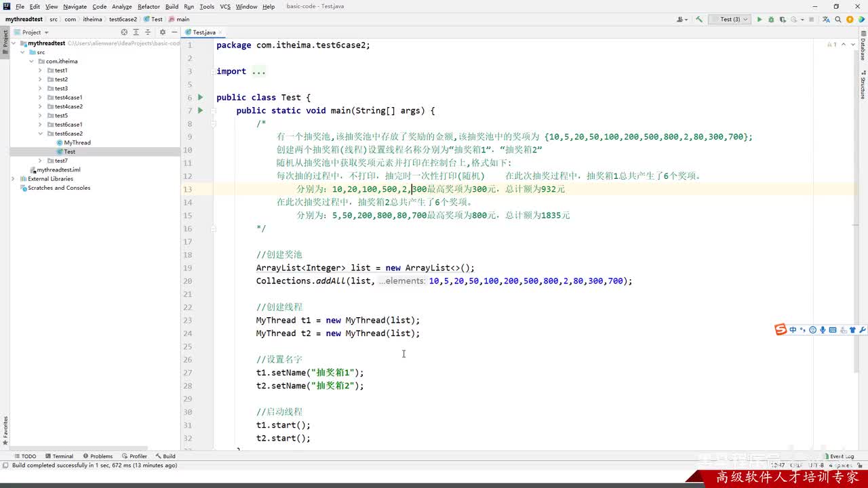Open the Tools menu
The height and width of the screenshot is (488, 868).
(207, 7)
